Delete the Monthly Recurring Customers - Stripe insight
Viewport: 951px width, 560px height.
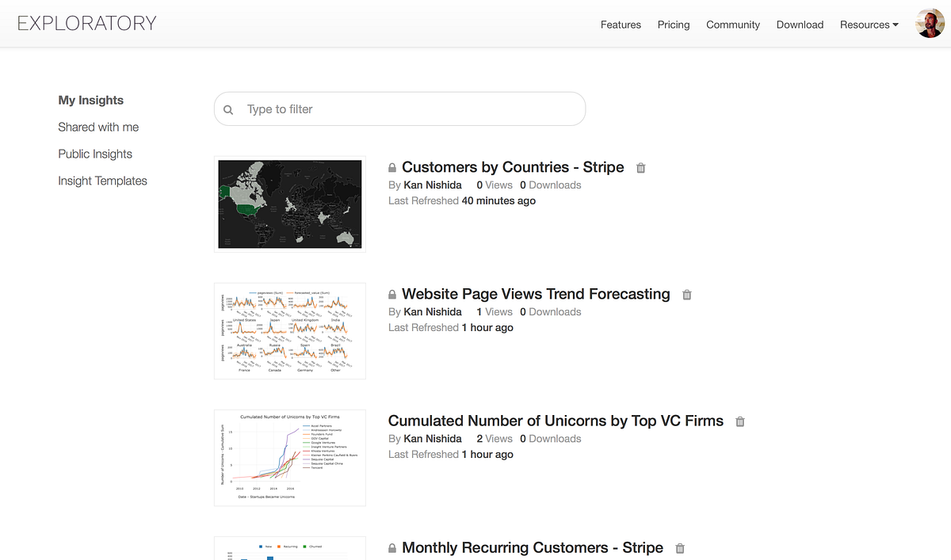pos(679,548)
